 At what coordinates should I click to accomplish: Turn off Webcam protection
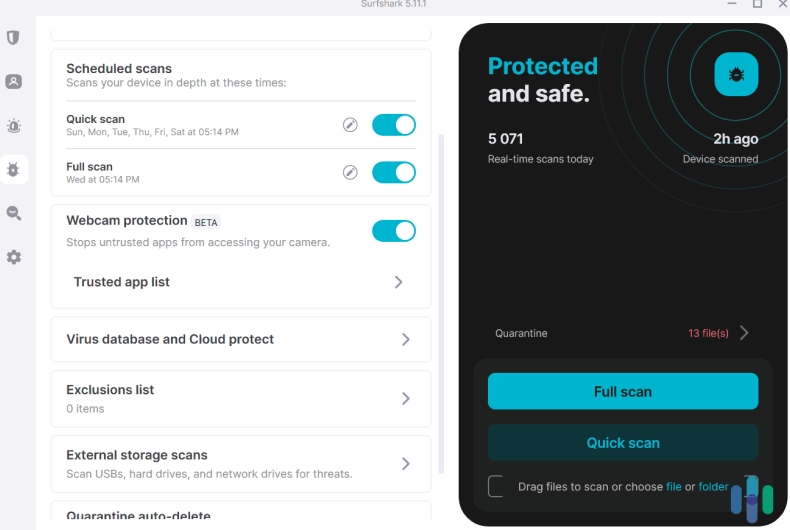pos(393,231)
